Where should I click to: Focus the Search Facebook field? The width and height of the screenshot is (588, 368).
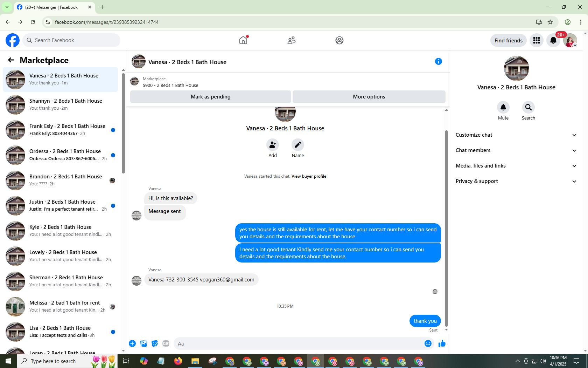point(72,40)
